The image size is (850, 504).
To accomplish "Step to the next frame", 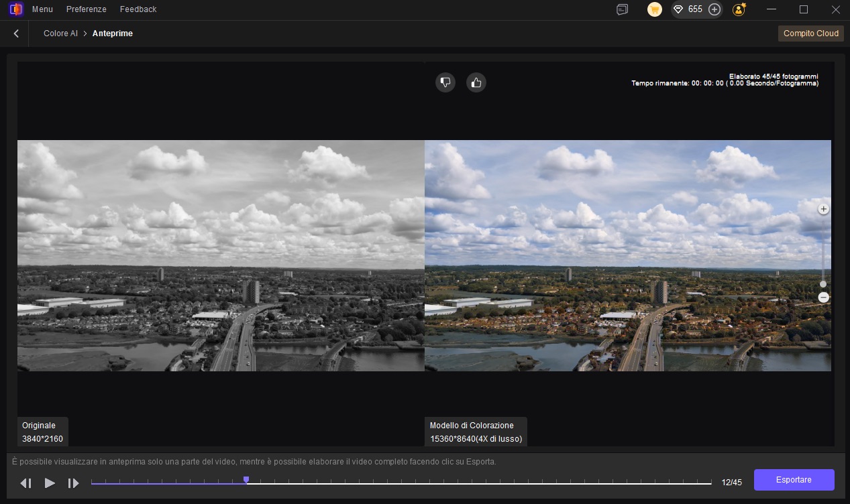I will (73, 483).
